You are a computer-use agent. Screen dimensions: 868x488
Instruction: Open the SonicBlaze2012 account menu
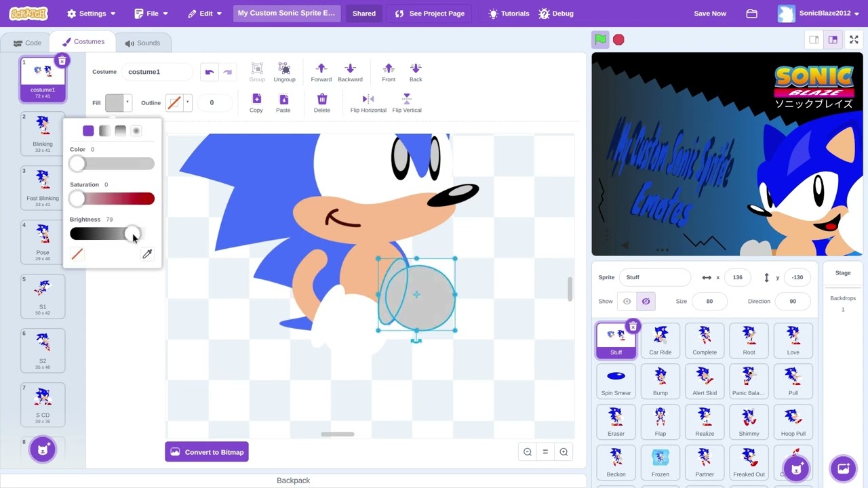(819, 14)
